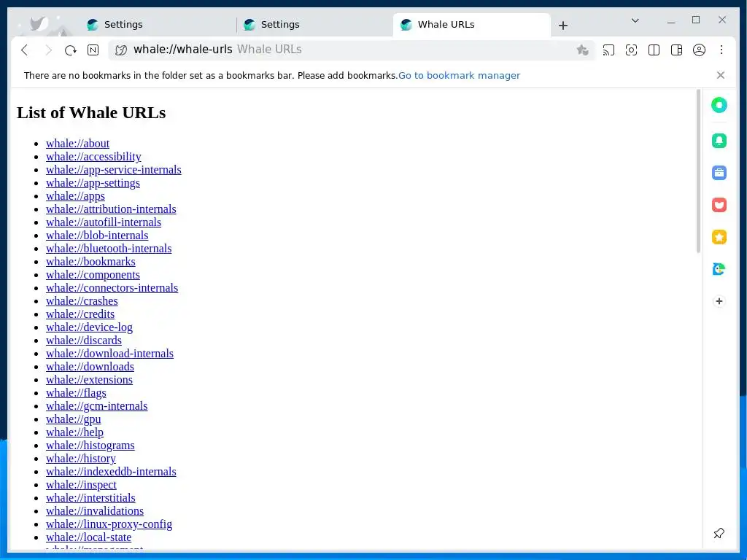
Task: Open Naver home via N button
Action: [93, 50]
